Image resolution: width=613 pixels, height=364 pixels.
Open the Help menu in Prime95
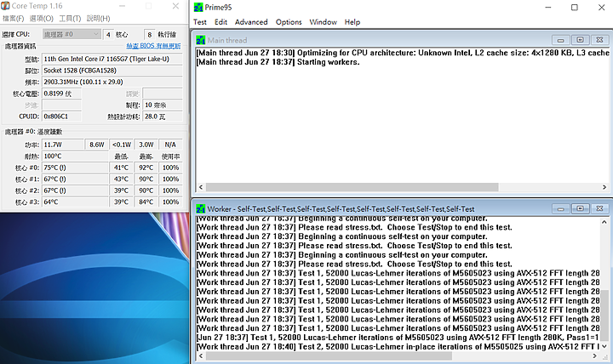[x=352, y=22]
